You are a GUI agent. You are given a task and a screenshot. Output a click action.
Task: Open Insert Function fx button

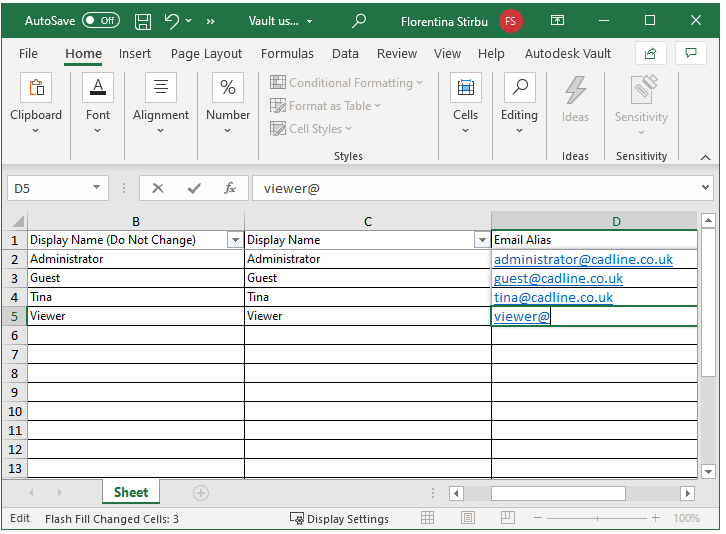[x=230, y=188]
